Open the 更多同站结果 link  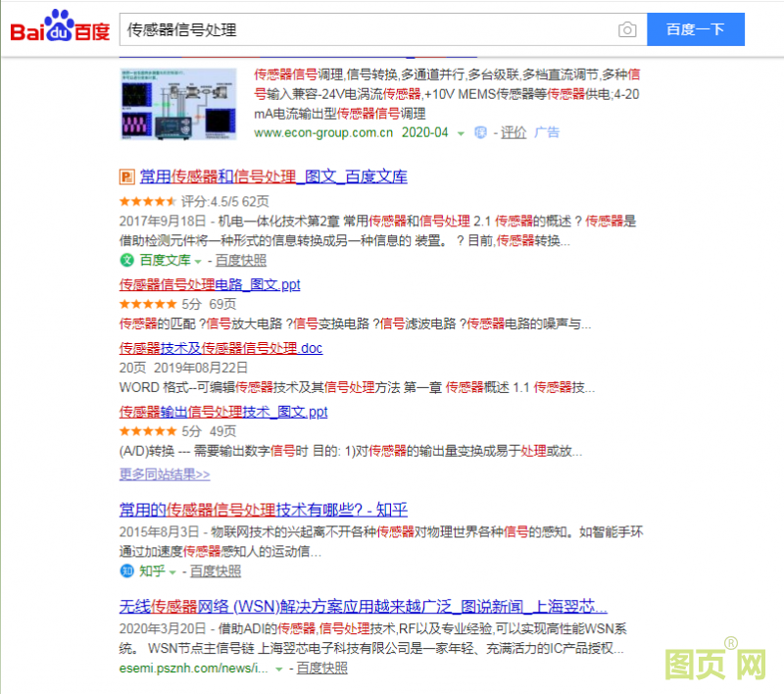point(158,474)
